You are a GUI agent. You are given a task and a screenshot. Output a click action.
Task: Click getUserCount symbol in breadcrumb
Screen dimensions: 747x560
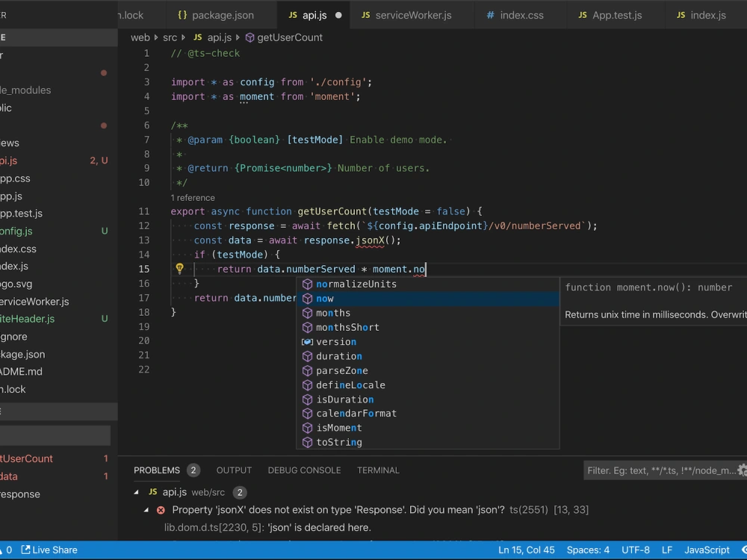pos(284,37)
